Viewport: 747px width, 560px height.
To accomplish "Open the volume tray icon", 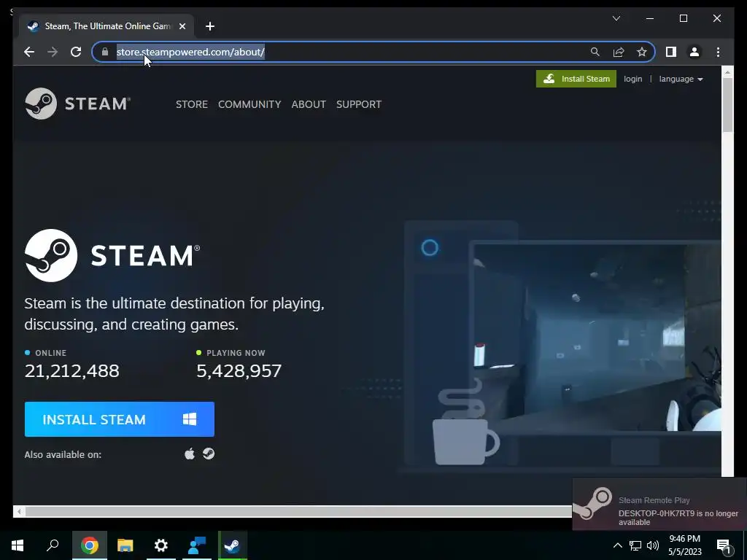I will click(x=653, y=545).
